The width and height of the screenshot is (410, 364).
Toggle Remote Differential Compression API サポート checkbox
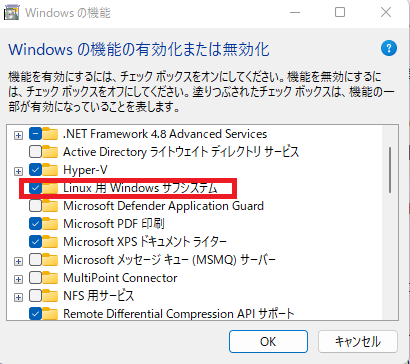click(35, 314)
